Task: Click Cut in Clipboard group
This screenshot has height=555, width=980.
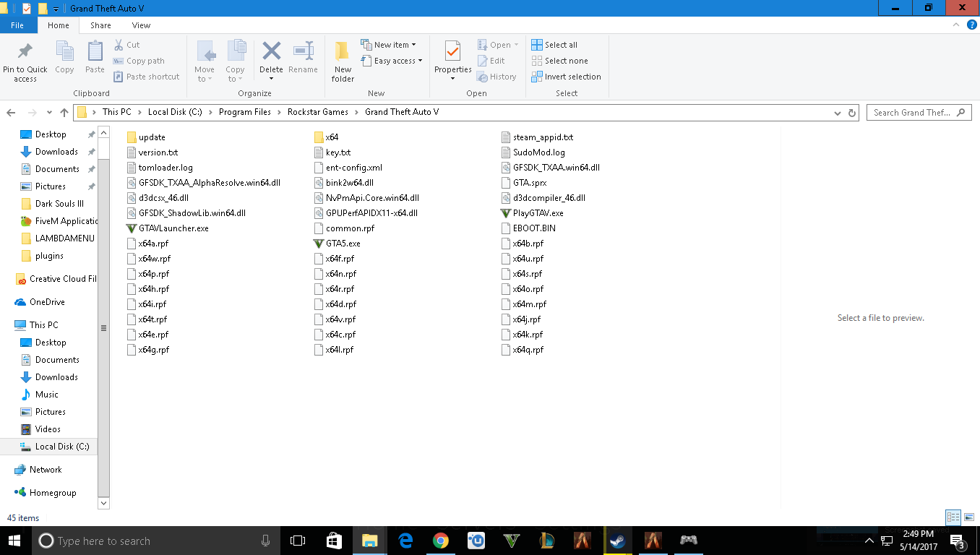Action: point(126,45)
